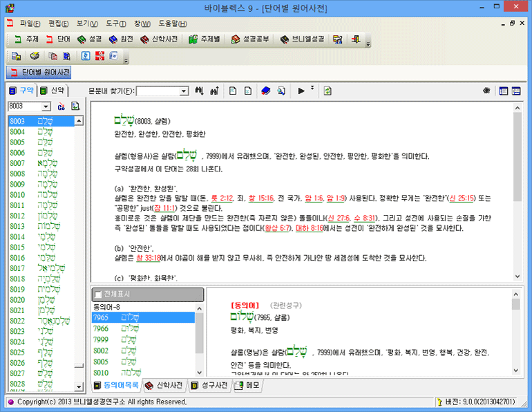The image size is (532, 412).
Task: Click the blue book icon in reader toolbar
Action: tap(266, 91)
